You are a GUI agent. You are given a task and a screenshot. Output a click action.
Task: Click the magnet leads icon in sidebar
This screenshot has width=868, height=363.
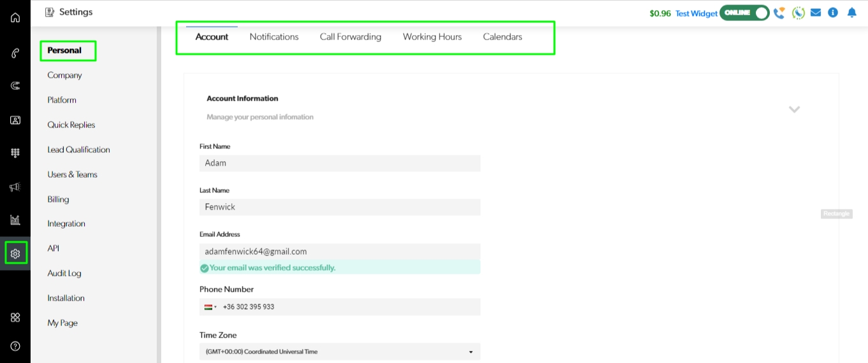tap(15, 85)
